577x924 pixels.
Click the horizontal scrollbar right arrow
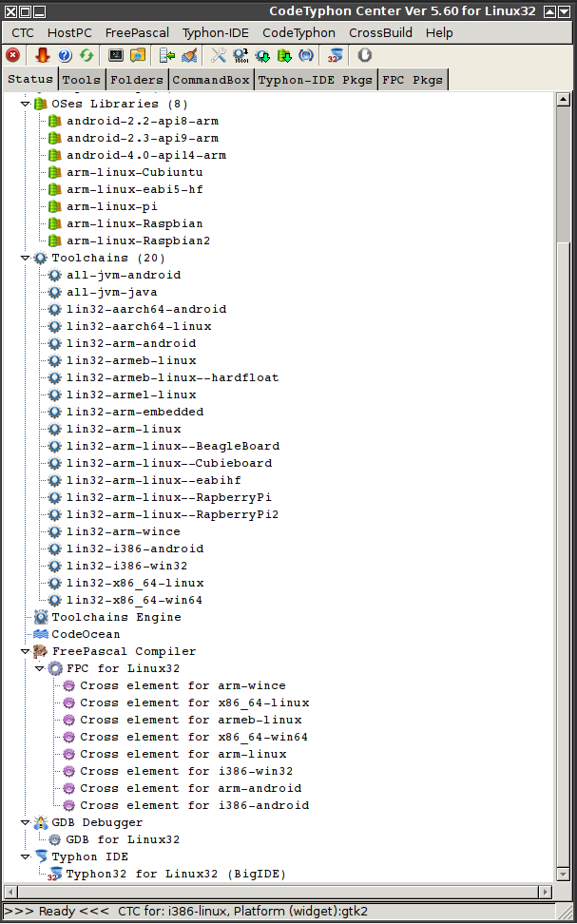click(x=546, y=892)
